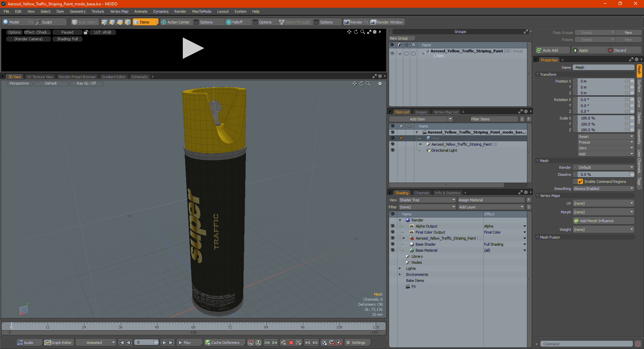
Task: Go to last frame button
Action: [171, 343]
